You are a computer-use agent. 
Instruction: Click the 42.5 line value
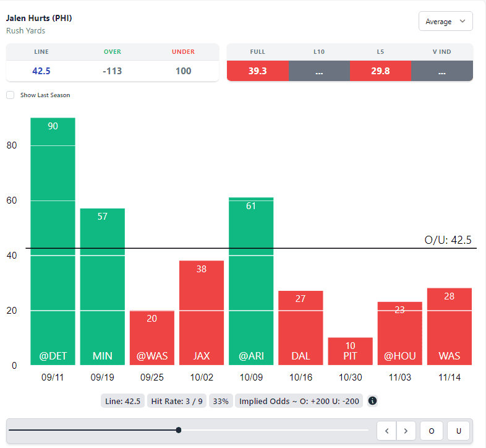[41, 71]
